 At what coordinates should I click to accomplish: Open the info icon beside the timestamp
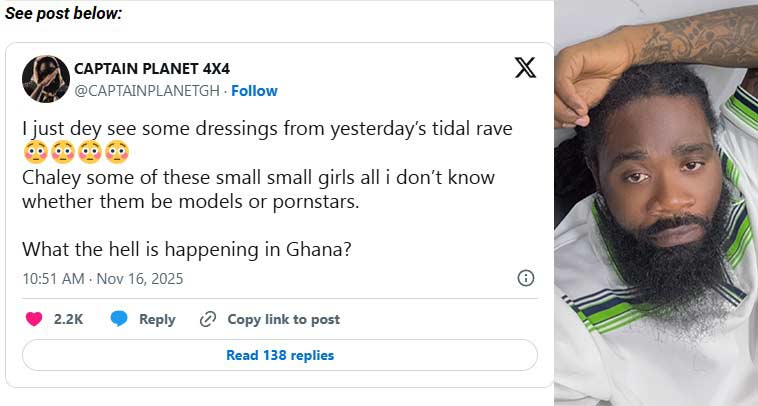click(x=525, y=278)
